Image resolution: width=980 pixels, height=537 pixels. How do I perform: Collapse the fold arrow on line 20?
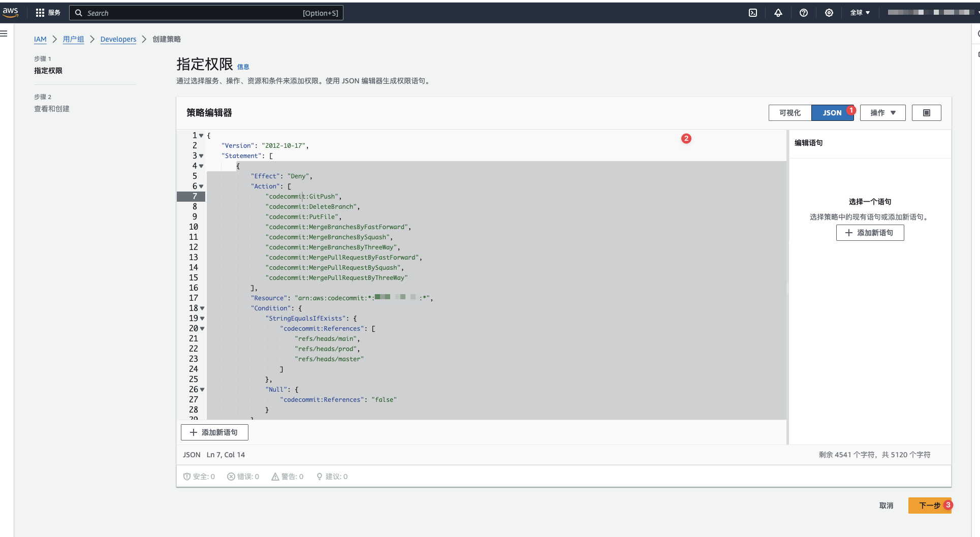(x=202, y=329)
